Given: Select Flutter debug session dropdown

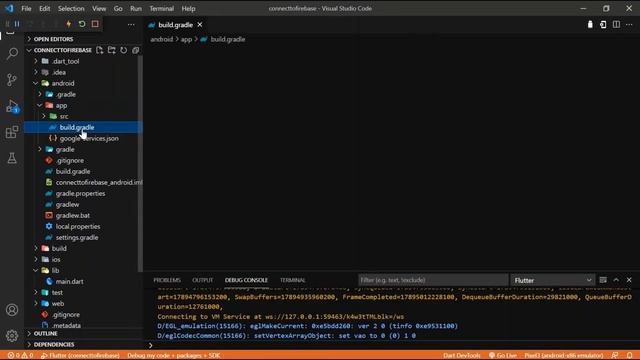Looking at the screenshot, I should 553,280.
